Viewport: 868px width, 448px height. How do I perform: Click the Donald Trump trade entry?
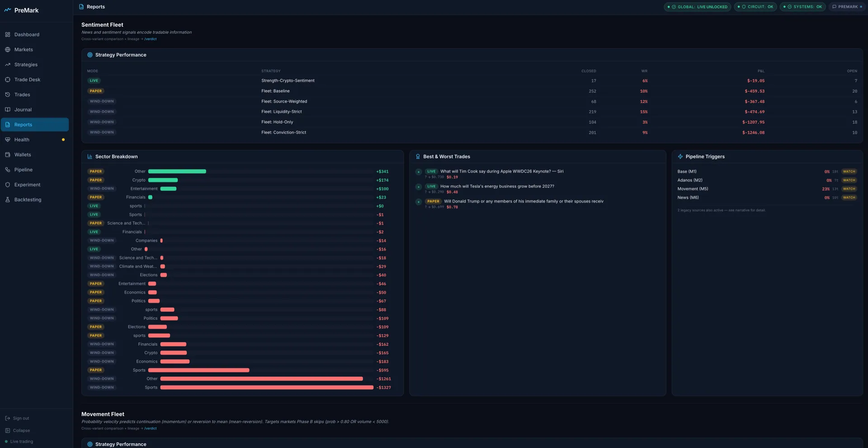click(524, 201)
